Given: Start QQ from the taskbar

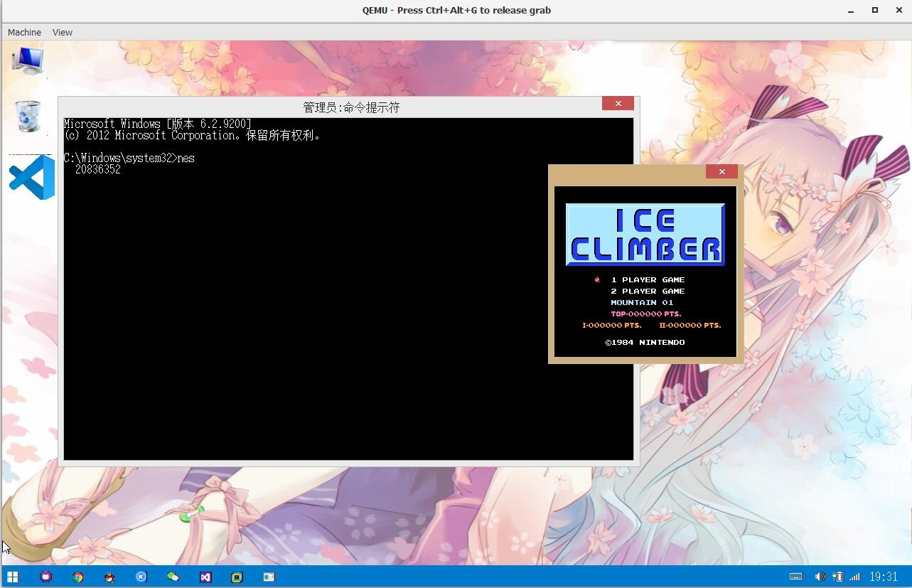Looking at the screenshot, I should 109,576.
